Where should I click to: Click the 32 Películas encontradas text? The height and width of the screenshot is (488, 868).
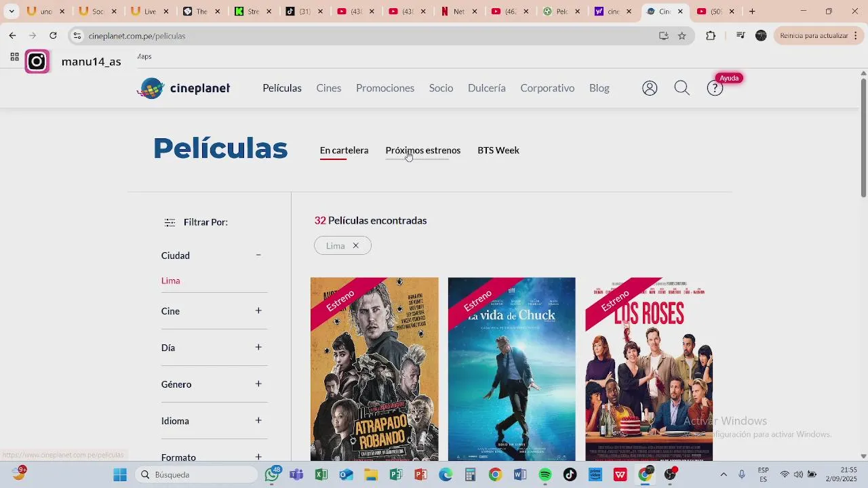pos(370,221)
